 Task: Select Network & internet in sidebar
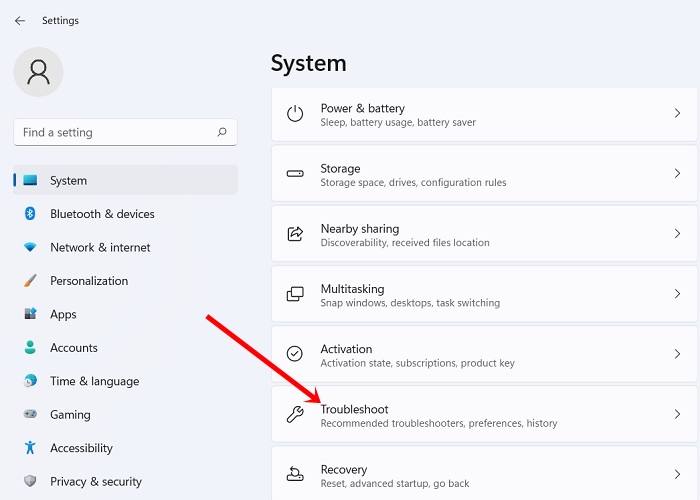100,247
